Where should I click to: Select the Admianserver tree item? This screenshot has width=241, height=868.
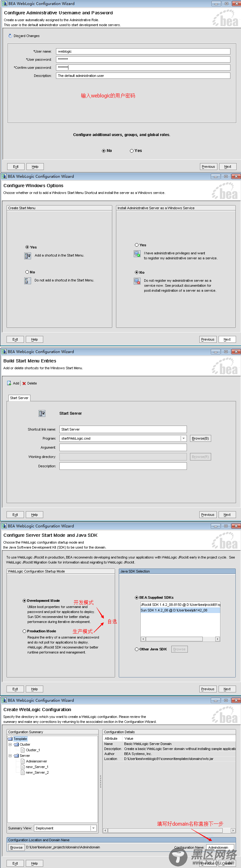coord(36,761)
